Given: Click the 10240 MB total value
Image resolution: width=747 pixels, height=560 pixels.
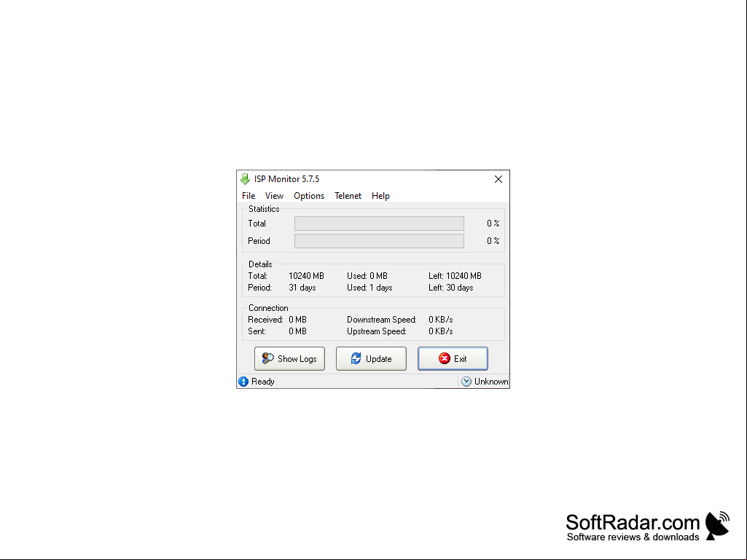Looking at the screenshot, I should pos(306,276).
